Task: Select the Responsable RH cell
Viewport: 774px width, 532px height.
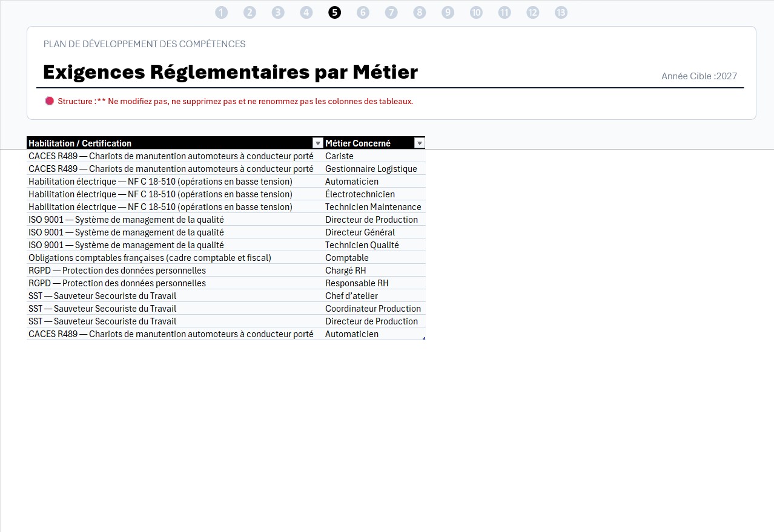Action: 374,283
